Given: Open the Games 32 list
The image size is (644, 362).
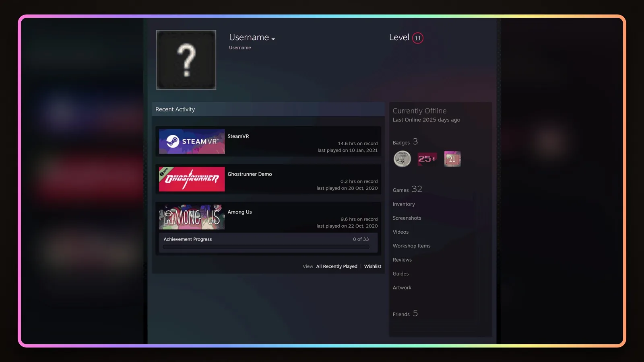Looking at the screenshot, I should (x=407, y=189).
